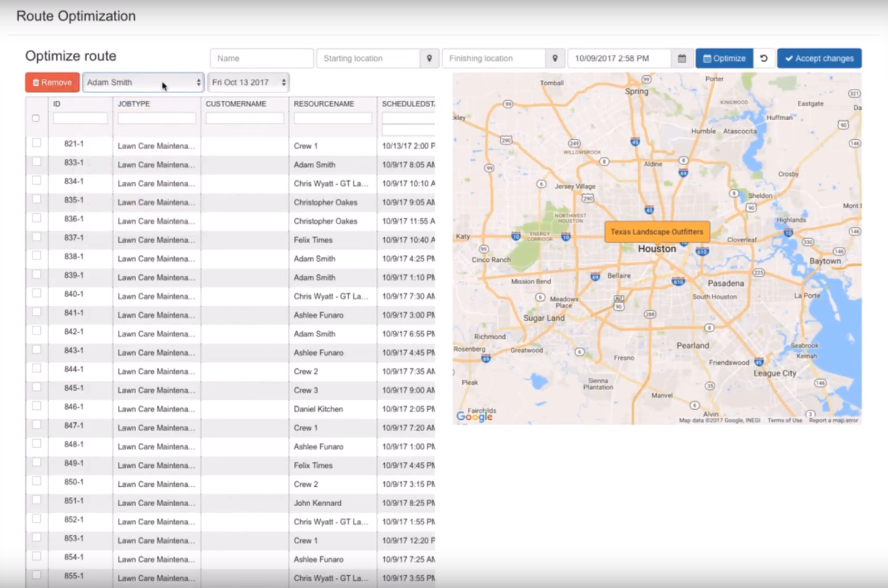Click the checkmark icon on Accept changes

(789, 58)
